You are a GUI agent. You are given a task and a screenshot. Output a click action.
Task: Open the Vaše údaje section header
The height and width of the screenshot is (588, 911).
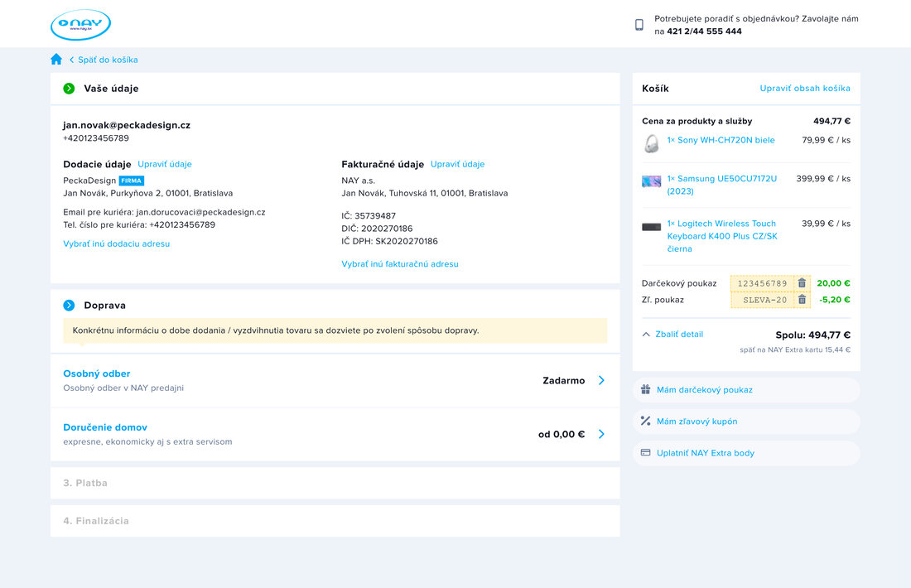111,89
